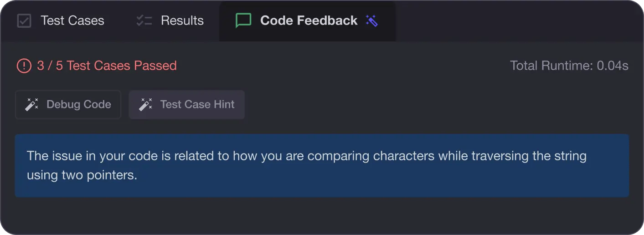This screenshot has height=235, width=644.
Task: Click the "Test Cases Passed" status text
Action: pos(122,66)
